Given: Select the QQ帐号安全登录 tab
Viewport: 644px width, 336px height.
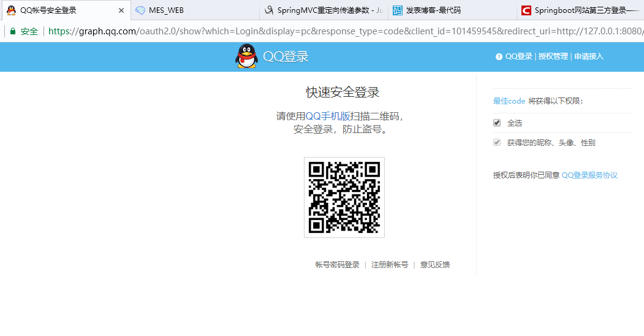Looking at the screenshot, I should pos(67,10).
